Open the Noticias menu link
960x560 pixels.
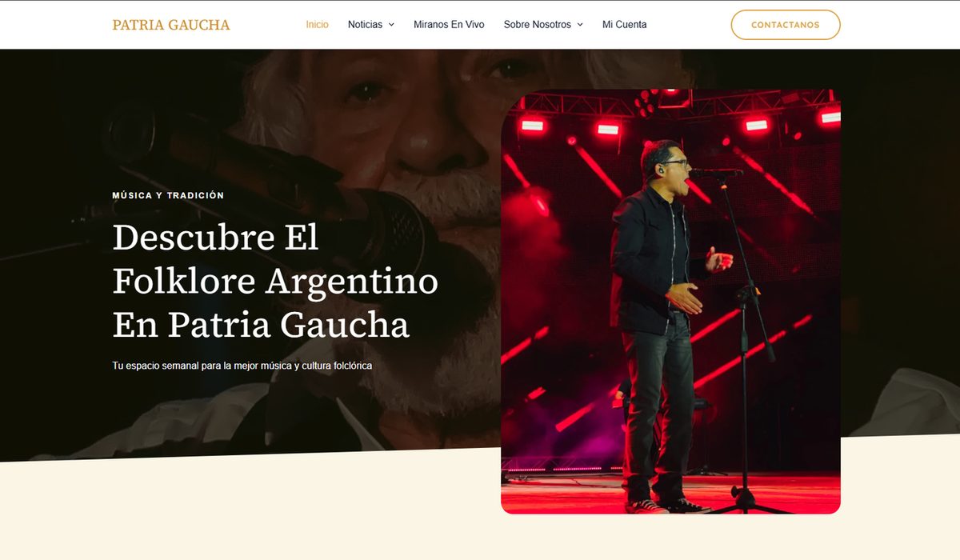coord(365,25)
